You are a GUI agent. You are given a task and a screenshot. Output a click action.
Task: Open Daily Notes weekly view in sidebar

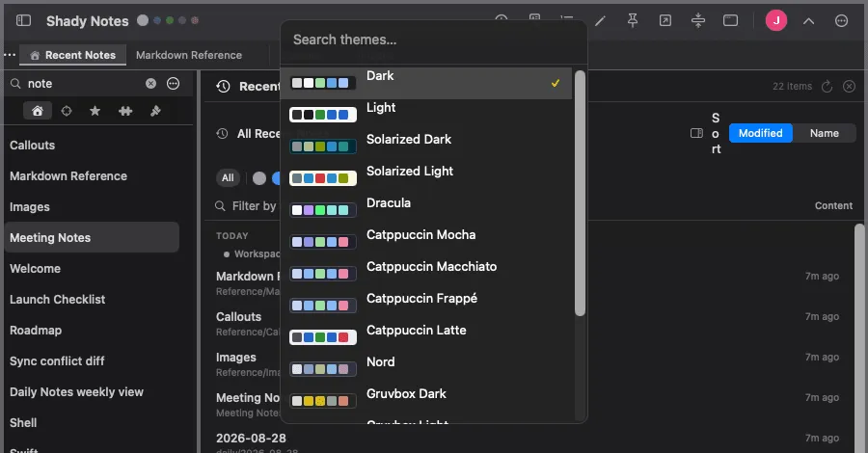92,392
